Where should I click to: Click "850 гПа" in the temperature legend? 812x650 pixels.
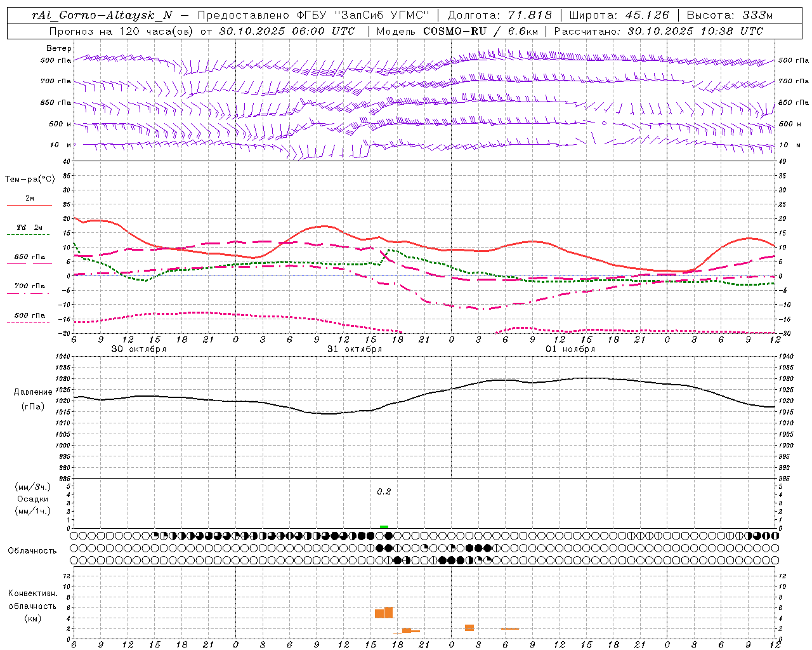point(30,257)
